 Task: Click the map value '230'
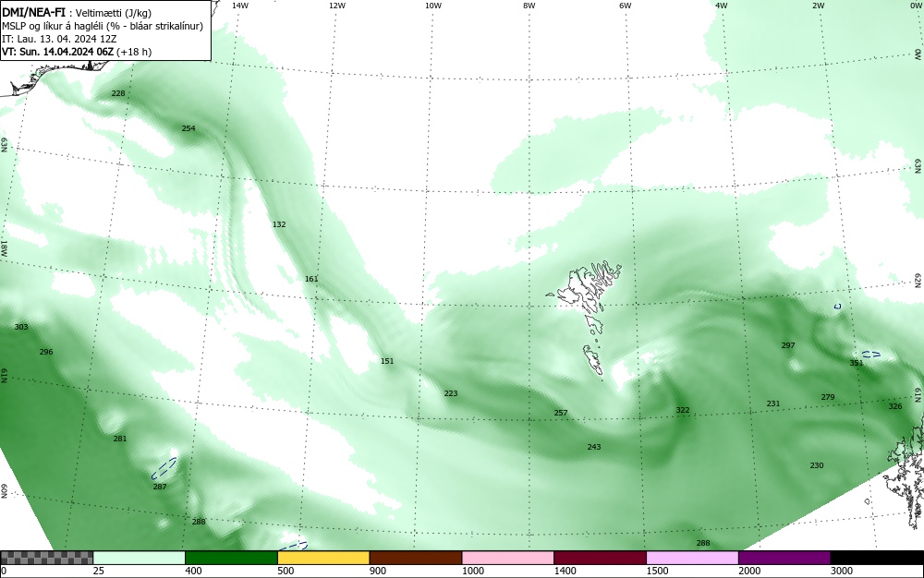(x=816, y=465)
